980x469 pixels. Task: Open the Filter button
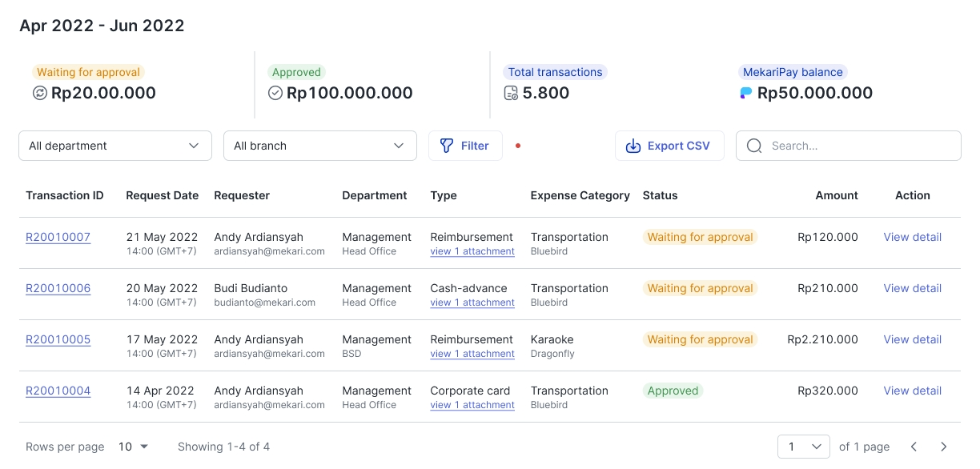pos(466,146)
